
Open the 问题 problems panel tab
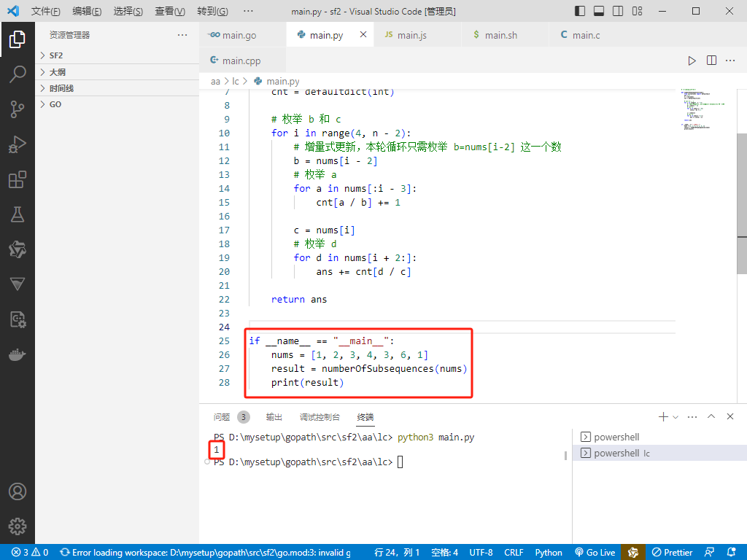pos(231,417)
